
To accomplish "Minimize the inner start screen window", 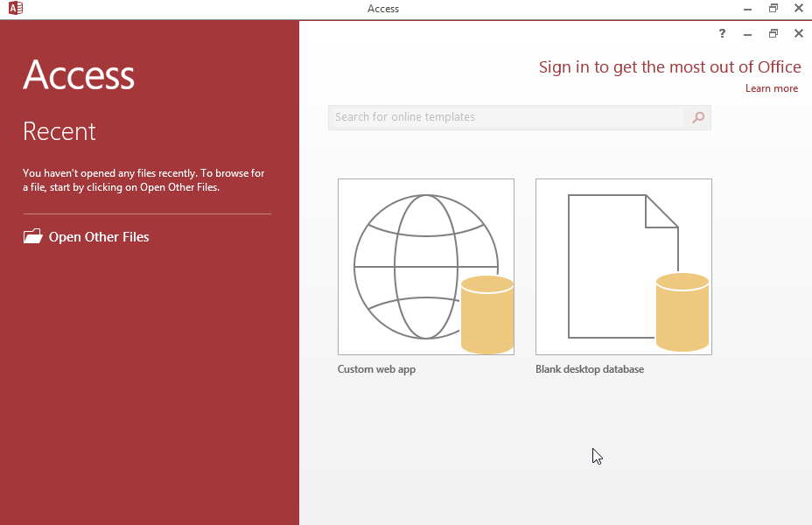I will click(x=747, y=33).
